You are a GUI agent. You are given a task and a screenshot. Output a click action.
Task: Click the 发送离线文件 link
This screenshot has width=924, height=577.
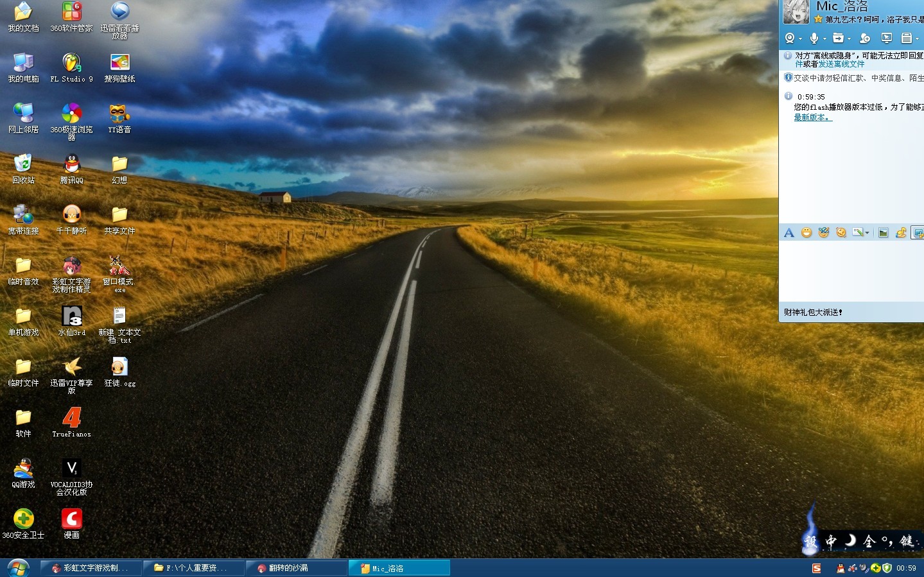(x=841, y=64)
